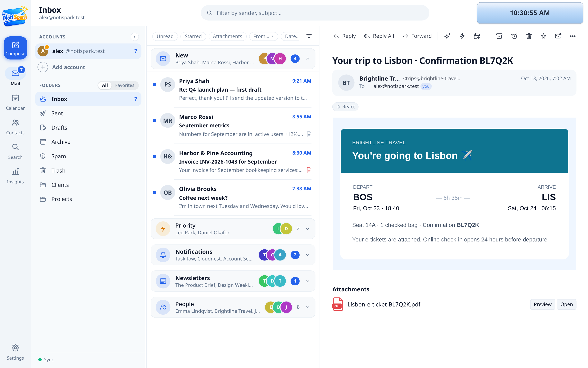Toggle the Attachments filter chip
The width and height of the screenshot is (588, 368).
pos(227,36)
